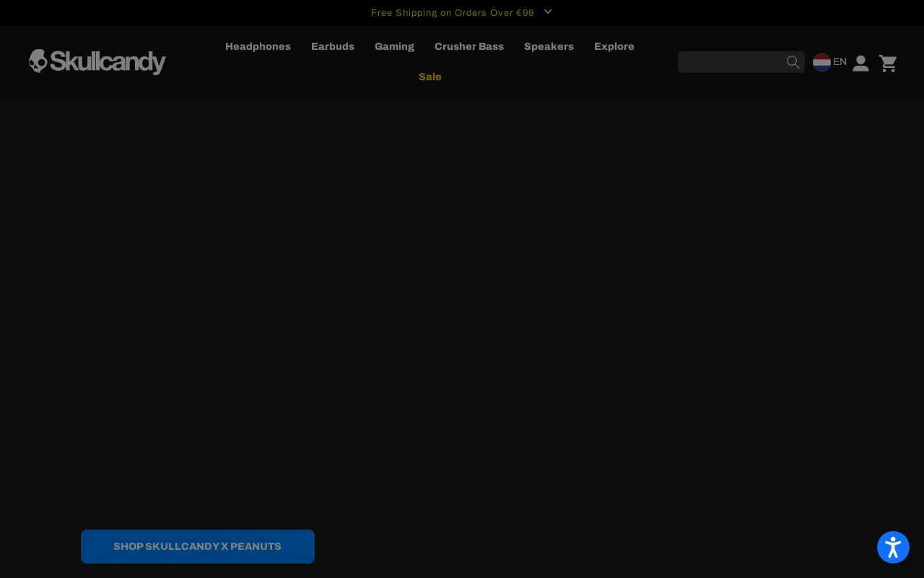Image resolution: width=924 pixels, height=578 pixels.
Task: Click the Skullcandy wordmark text
Action: (108, 62)
